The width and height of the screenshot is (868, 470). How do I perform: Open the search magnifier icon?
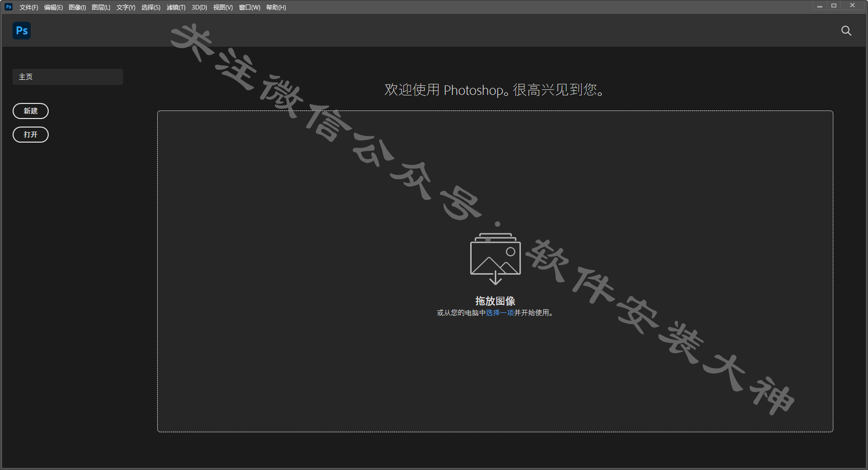tap(846, 31)
